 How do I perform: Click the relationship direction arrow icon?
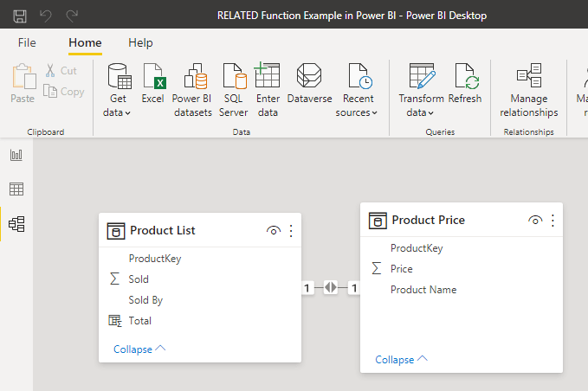coord(331,288)
